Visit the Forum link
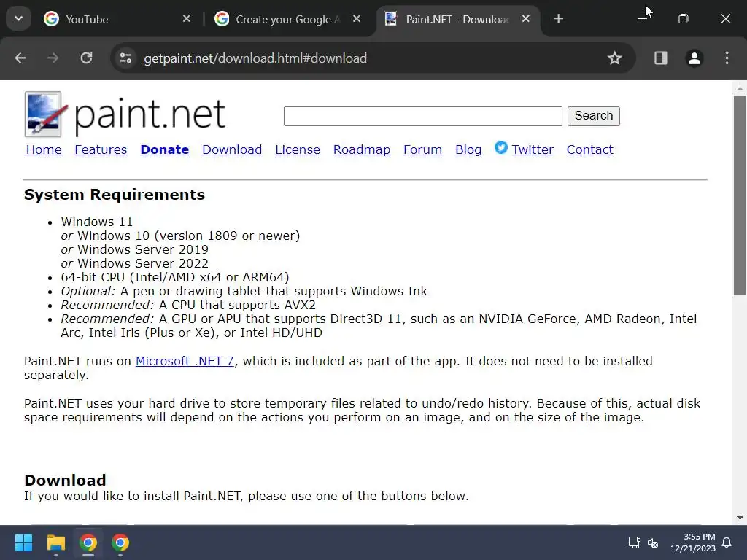The height and width of the screenshot is (560, 747). 422,149
